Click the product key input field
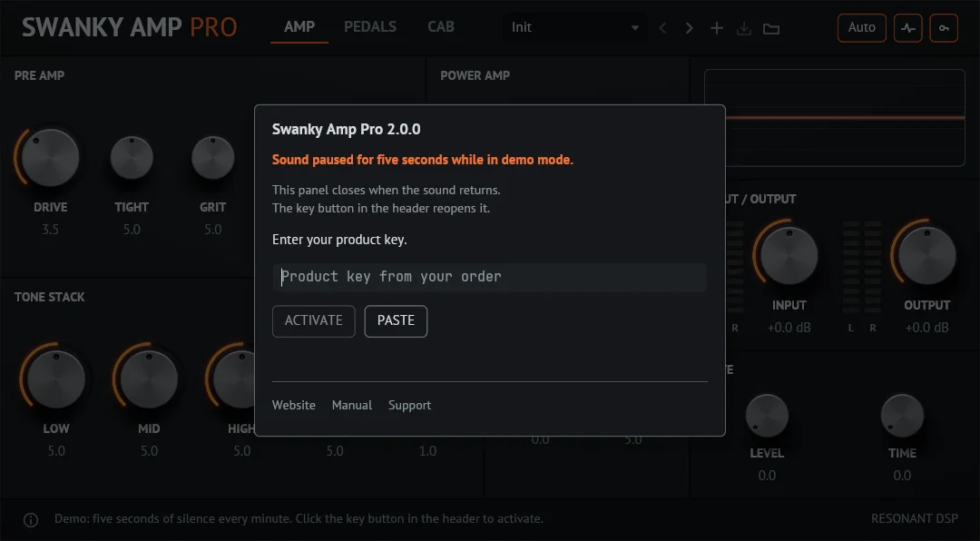 (489, 277)
